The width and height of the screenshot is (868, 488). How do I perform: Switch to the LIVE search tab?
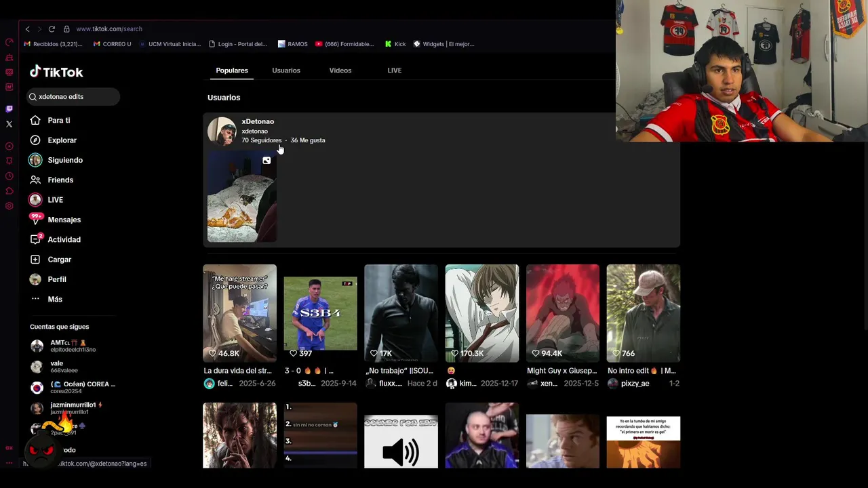(x=395, y=70)
